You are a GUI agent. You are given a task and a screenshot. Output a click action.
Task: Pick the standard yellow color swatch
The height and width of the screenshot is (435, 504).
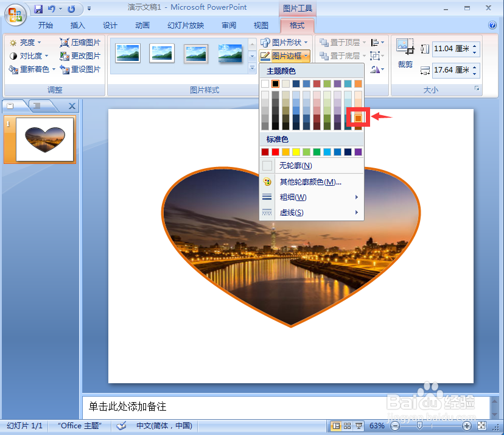[x=296, y=152]
